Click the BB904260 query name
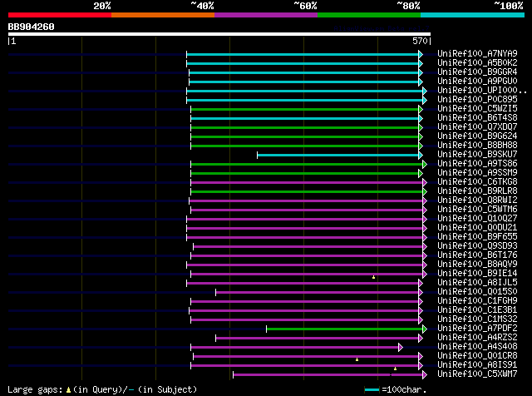 31,27
